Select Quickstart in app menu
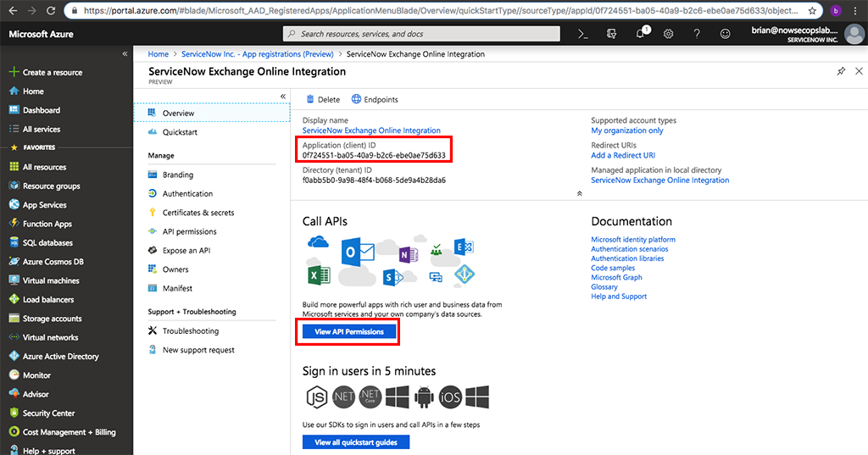Image resolution: width=868 pixels, height=455 pixels. [x=173, y=132]
